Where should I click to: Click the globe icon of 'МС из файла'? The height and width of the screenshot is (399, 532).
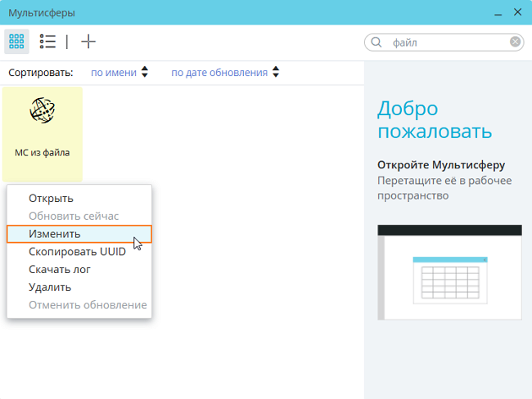click(x=43, y=110)
